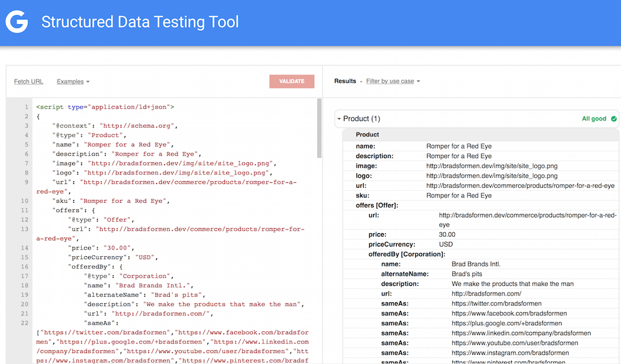Click line number 22 in the gutter
The height and width of the screenshot is (364, 621).
click(24, 323)
